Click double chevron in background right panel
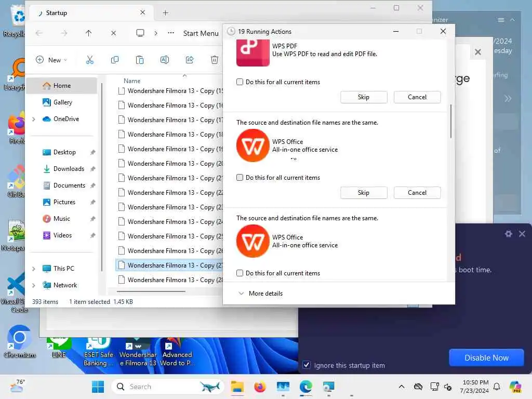This screenshot has height=399, width=532. coord(508,99)
